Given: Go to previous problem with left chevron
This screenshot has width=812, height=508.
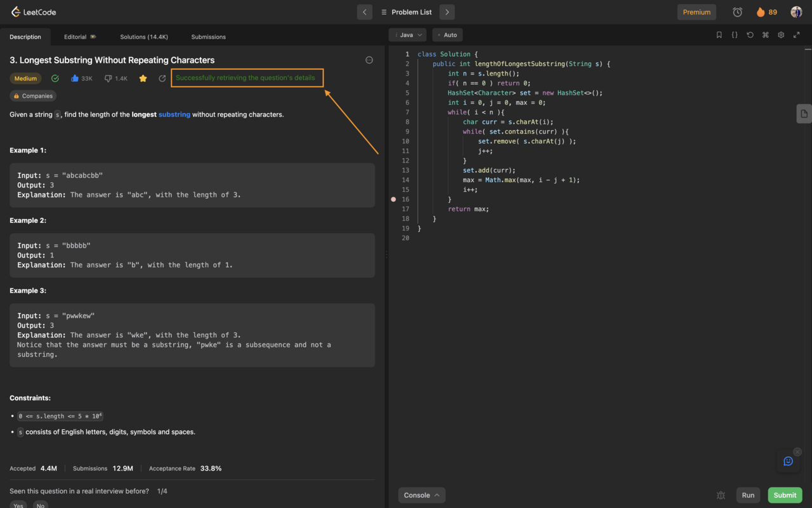Looking at the screenshot, I should [x=364, y=12].
